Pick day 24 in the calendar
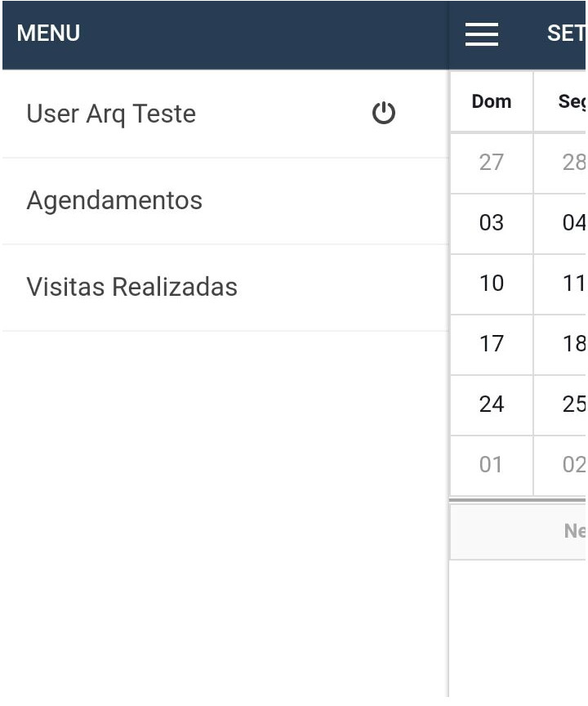588x706 pixels. tap(492, 404)
